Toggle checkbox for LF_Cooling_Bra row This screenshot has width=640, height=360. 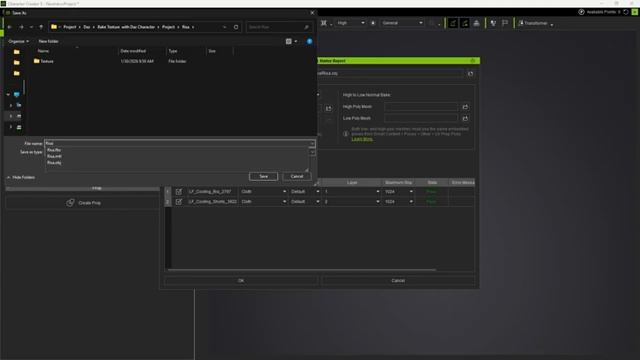pos(179,191)
